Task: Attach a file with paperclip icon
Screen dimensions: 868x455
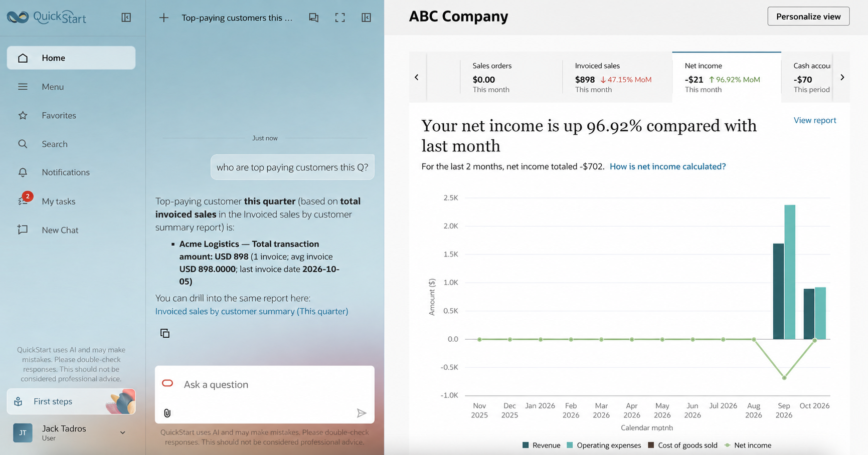Action: pos(167,413)
